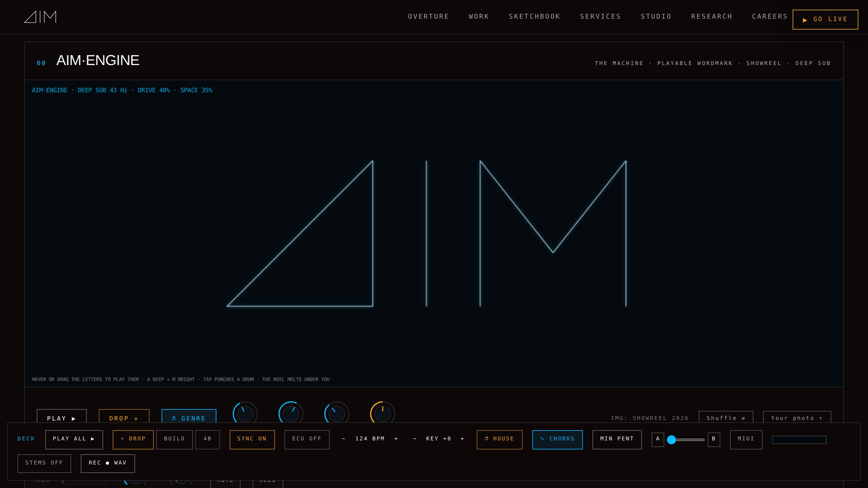Hit the deck ⚡ DROP button

[x=133, y=439]
